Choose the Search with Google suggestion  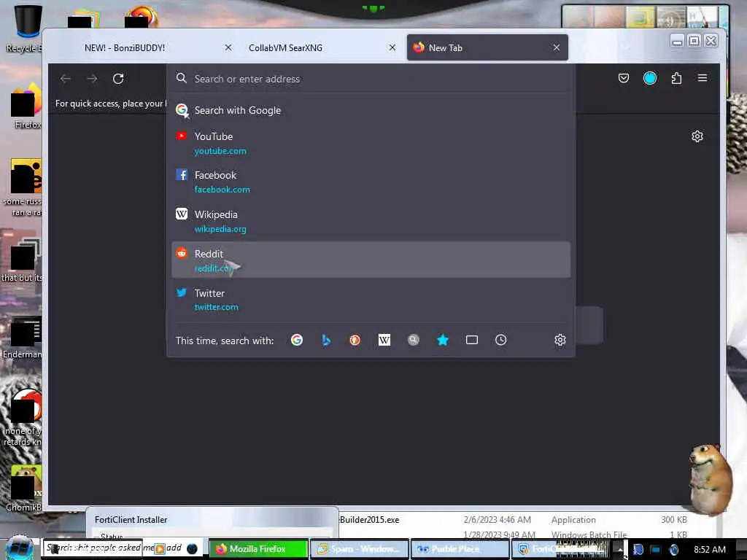coord(371,111)
